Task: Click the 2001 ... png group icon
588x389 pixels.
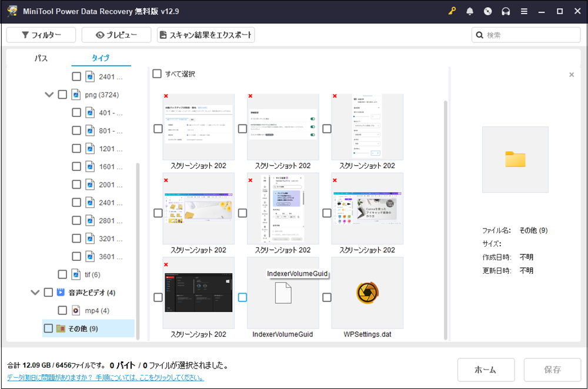Action: coord(90,185)
